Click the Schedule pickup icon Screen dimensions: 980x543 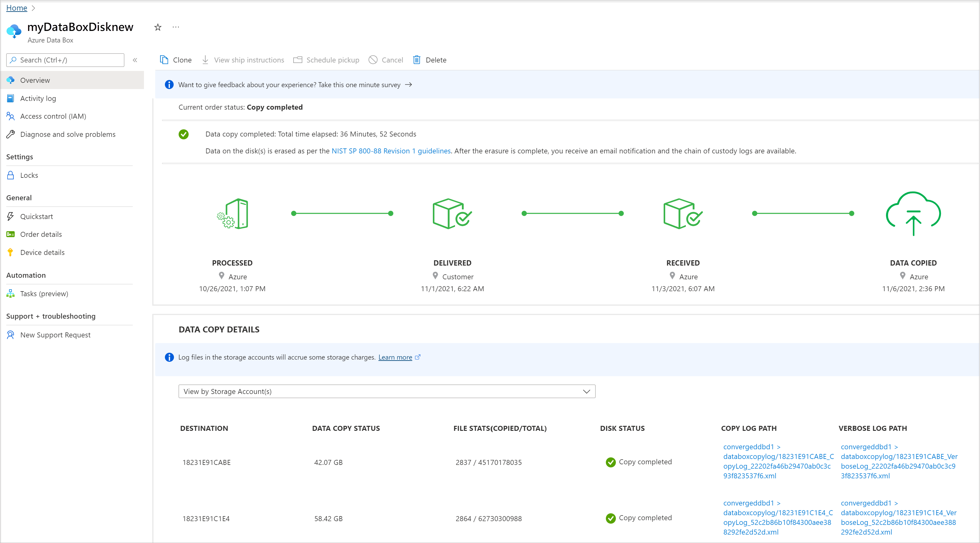(297, 59)
